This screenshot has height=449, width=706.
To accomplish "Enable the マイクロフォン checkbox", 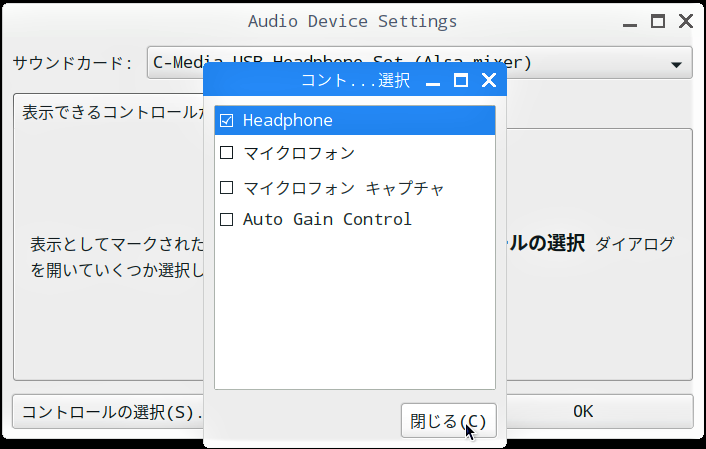I will click(x=226, y=153).
